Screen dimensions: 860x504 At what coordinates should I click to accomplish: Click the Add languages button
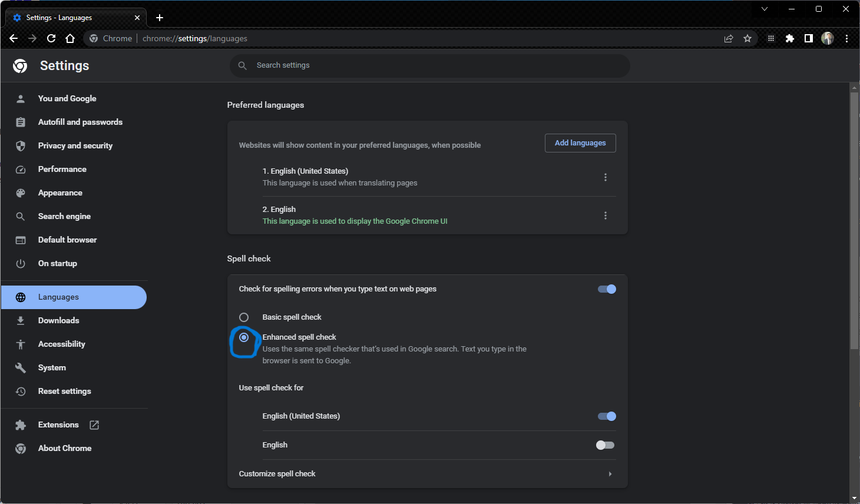point(580,143)
